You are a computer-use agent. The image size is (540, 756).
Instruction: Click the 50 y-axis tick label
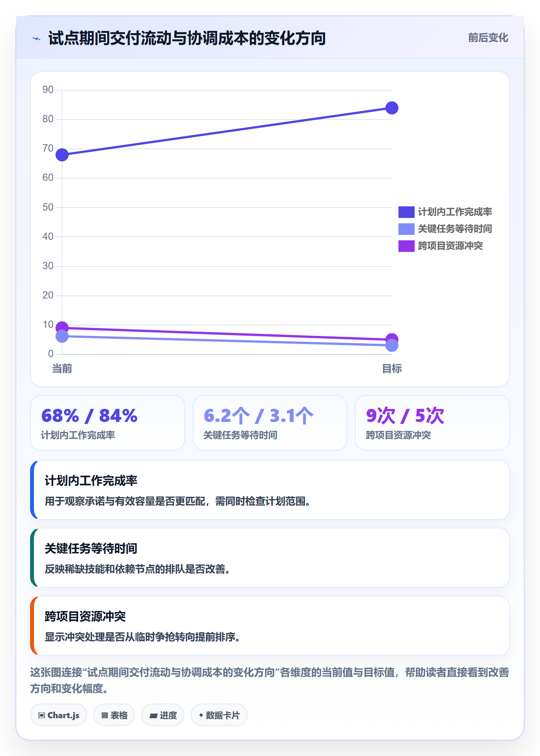(x=48, y=207)
